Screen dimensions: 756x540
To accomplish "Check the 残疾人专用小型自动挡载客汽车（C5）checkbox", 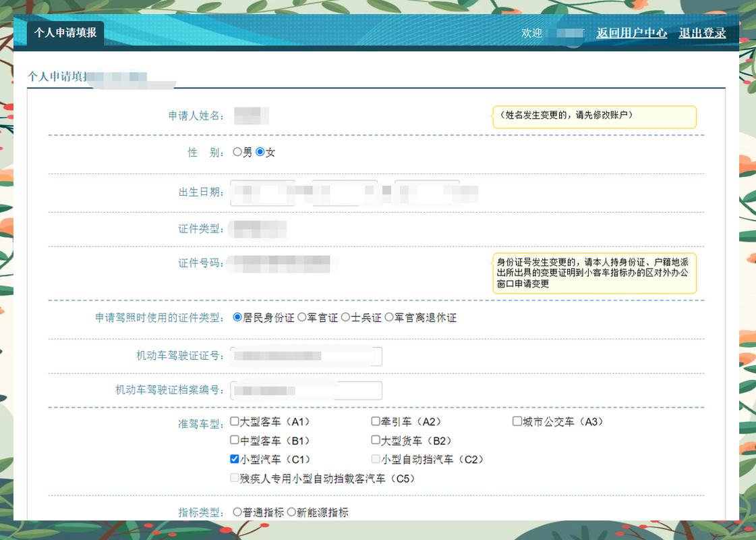I will click(233, 477).
